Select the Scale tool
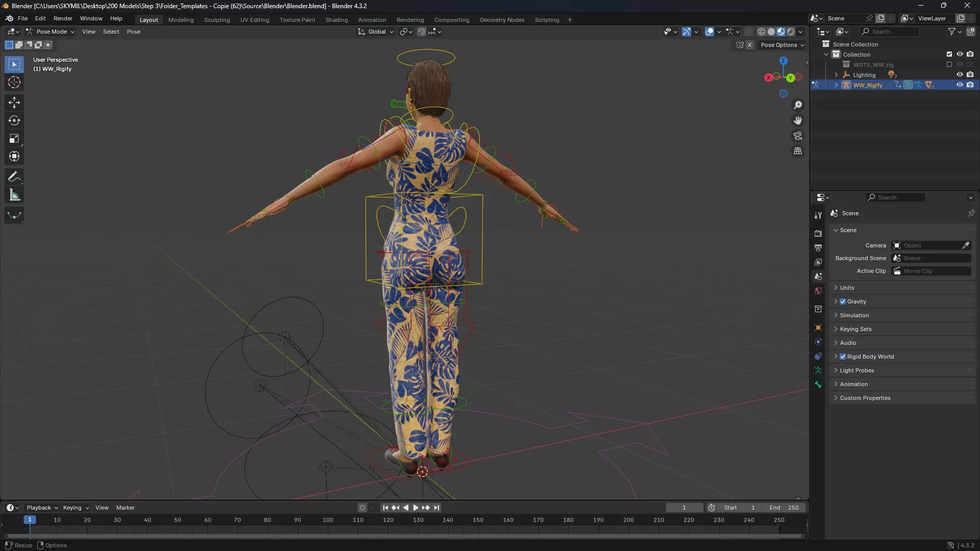Screen dimensions: 980x551 [14, 139]
